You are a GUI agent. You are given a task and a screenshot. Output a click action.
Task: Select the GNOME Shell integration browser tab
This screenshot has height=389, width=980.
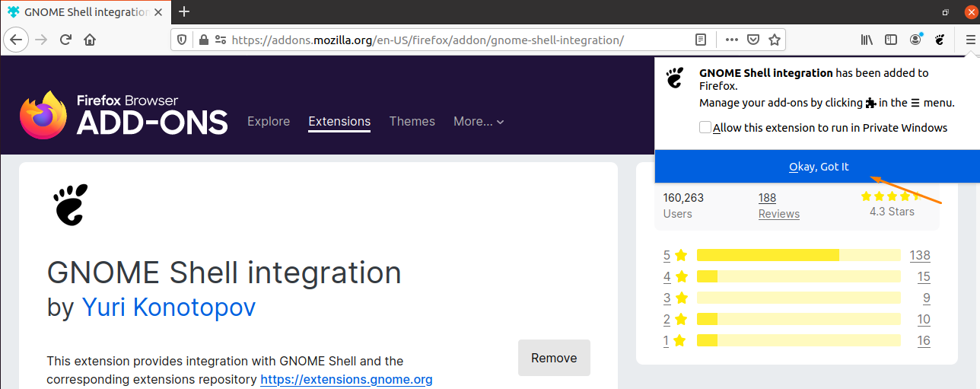[x=85, y=12]
